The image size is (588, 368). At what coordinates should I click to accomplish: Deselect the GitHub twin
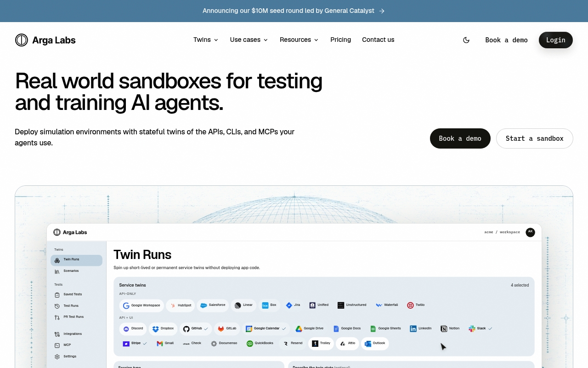(196, 329)
